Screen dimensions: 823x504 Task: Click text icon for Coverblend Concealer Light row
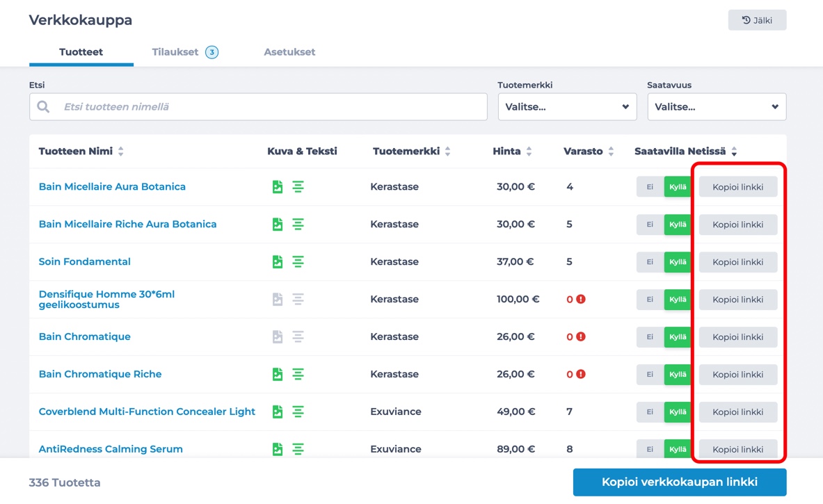[298, 412]
